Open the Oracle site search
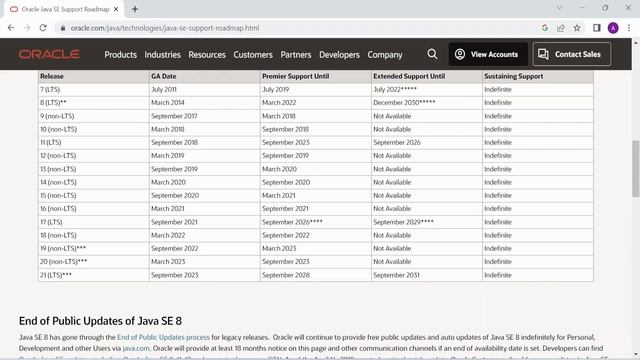The height and width of the screenshot is (360, 640). [432, 54]
